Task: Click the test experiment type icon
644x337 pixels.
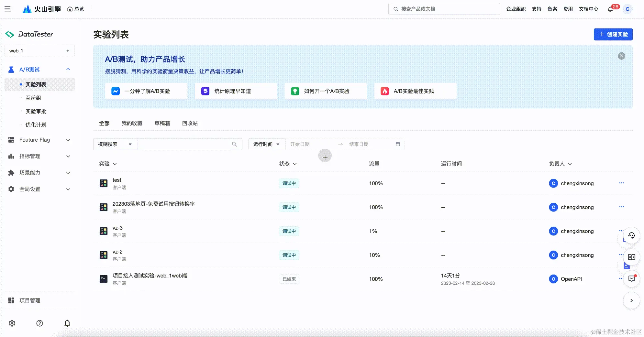Action: (104, 183)
